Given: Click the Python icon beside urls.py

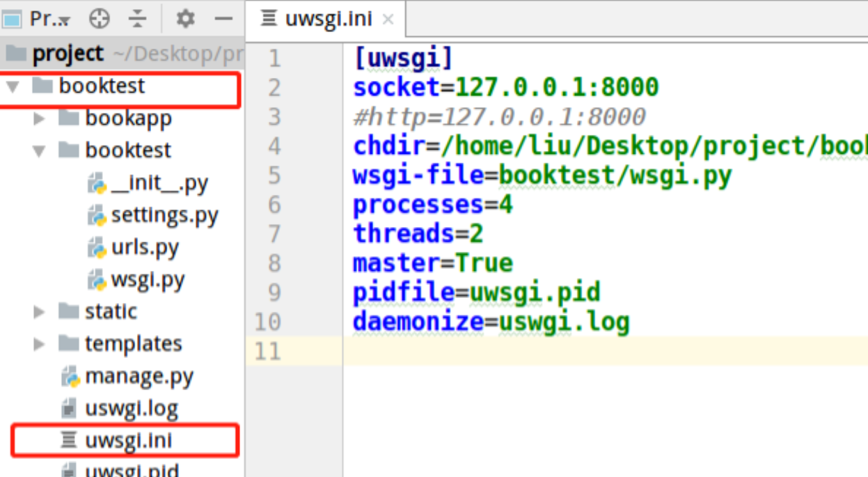Looking at the screenshot, I should coord(97,248).
